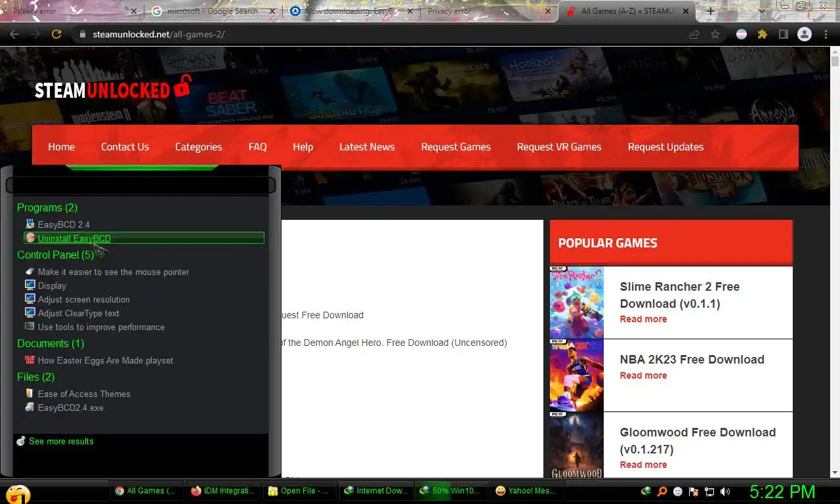Screen dimensions: 840x504
Task: Open the volume speaker tray icon
Action: point(725,491)
